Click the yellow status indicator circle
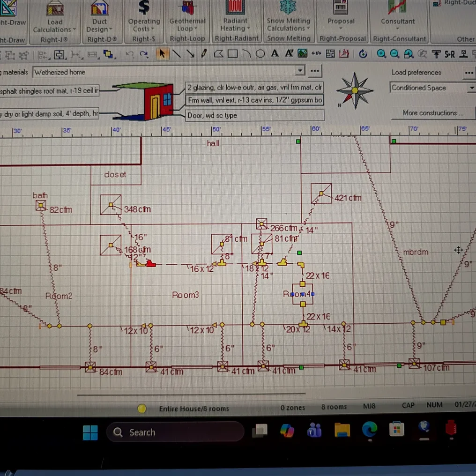The width and height of the screenshot is (476, 476). click(x=142, y=409)
